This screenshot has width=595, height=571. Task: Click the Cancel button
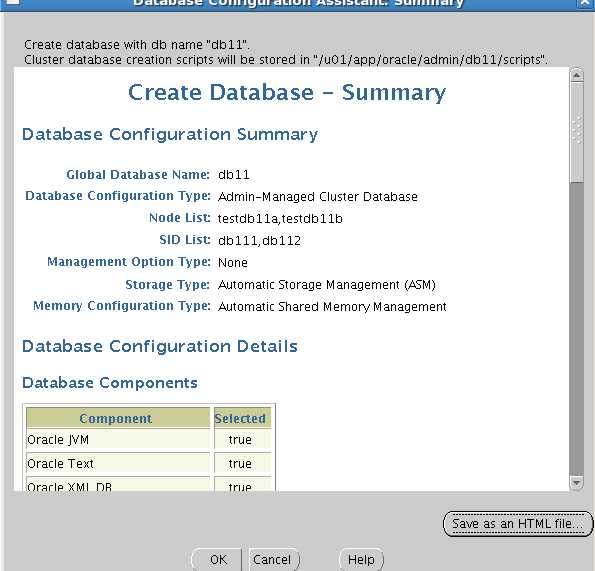pyautogui.click(x=273, y=560)
